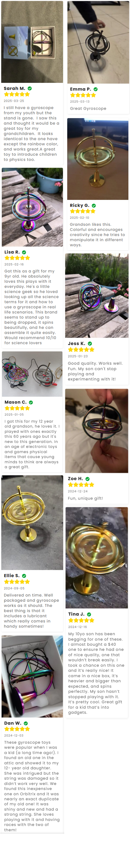The width and height of the screenshot is (130, 868).
Task: Click verified checkmark beside Emma P.
Action: tap(96, 89)
